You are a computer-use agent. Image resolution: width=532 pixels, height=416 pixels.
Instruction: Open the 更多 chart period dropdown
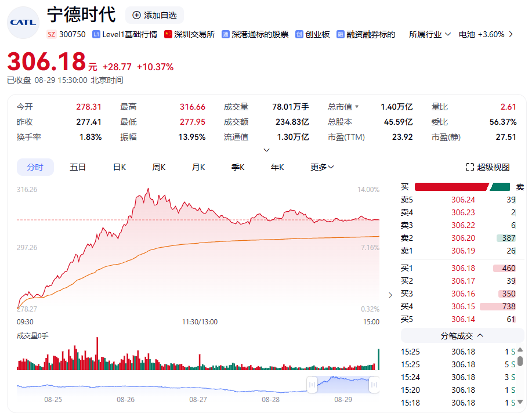point(322,167)
